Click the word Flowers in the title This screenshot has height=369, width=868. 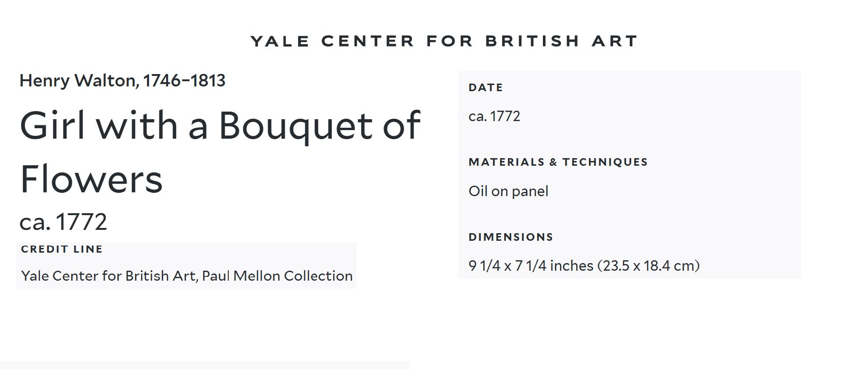[91, 180]
